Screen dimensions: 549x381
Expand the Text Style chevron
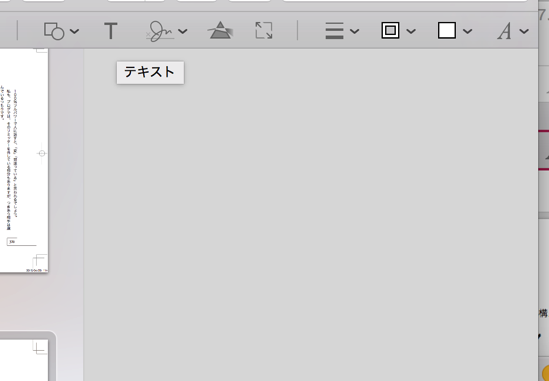524,32
